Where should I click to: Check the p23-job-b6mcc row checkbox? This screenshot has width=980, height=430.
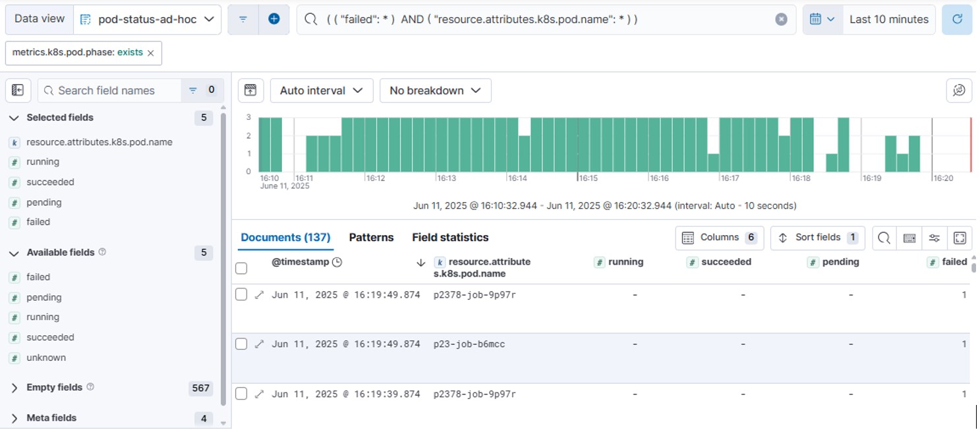241,344
